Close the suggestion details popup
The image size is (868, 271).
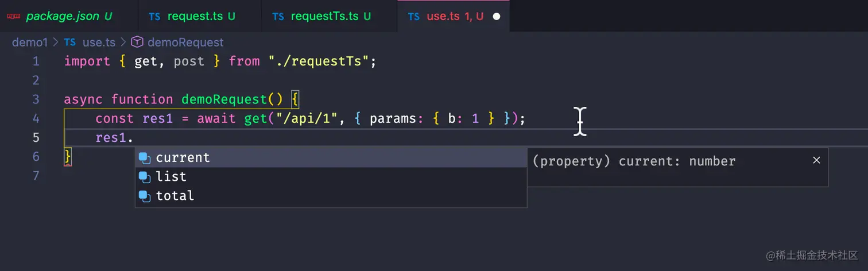click(x=816, y=160)
